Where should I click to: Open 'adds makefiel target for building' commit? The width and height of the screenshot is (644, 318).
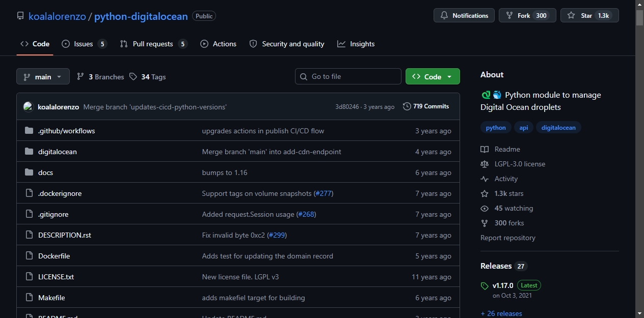pos(254,298)
